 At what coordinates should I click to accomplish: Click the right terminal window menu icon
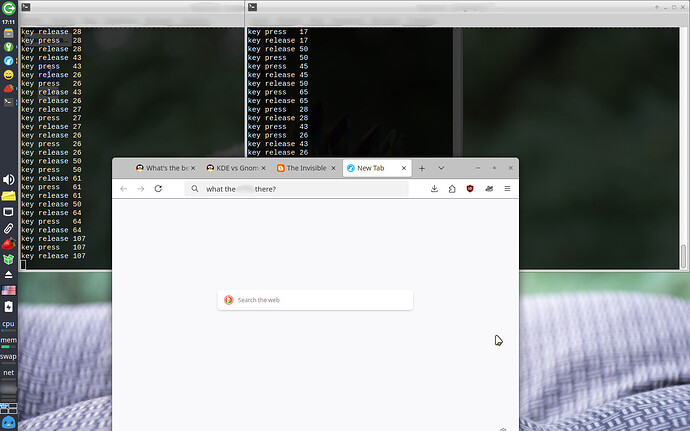pyautogui.click(x=252, y=7)
